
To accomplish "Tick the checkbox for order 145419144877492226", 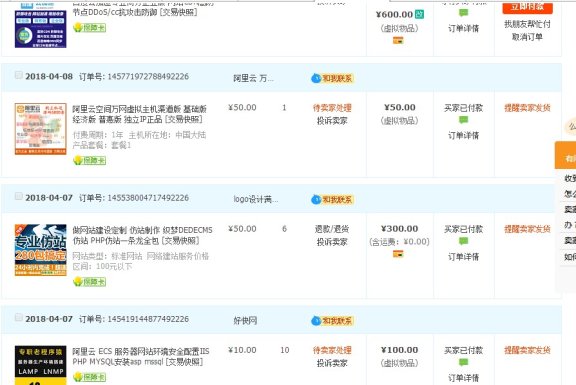I will [x=18, y=317].
